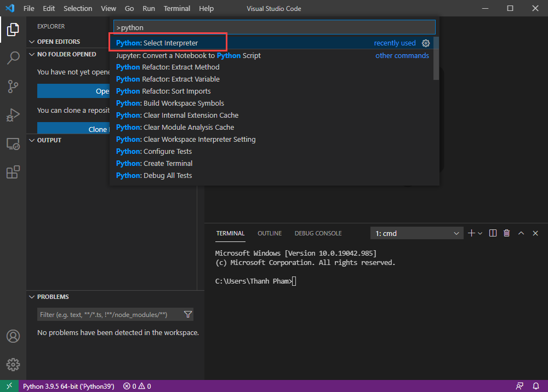Screen dimensions: 548x392
Task: Open the View menu
Action: click(x=109, y=8)
